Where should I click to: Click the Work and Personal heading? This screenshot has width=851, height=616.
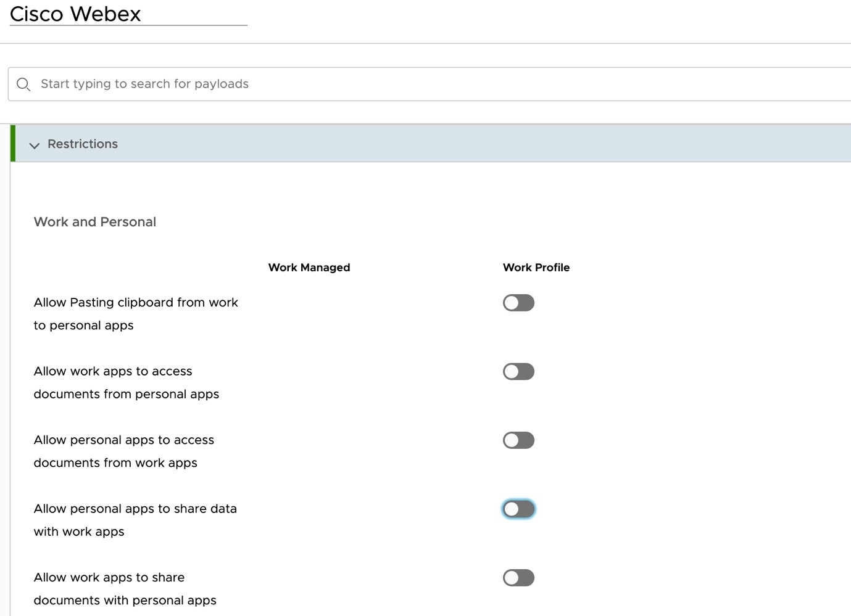(x=94, y=221)
